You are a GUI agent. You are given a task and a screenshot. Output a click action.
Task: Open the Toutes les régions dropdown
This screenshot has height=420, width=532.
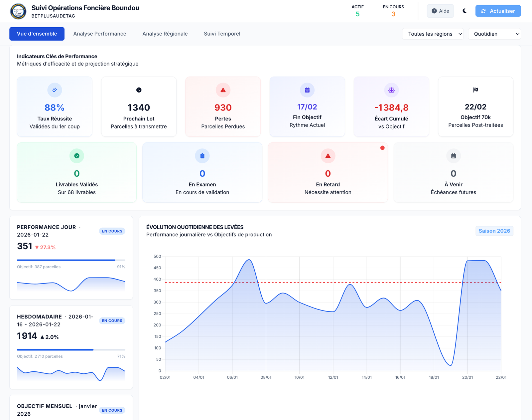click(433, 34)
